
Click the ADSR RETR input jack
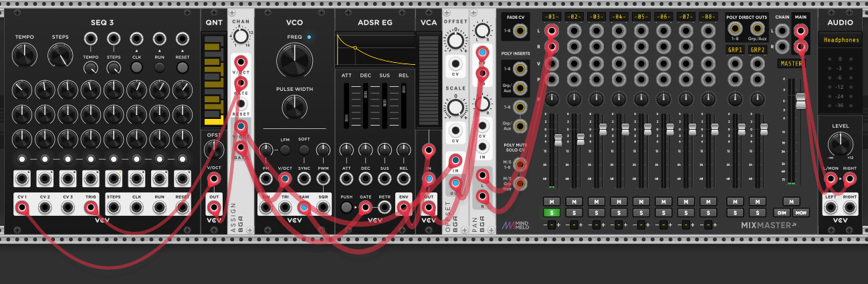coord(385,208)
